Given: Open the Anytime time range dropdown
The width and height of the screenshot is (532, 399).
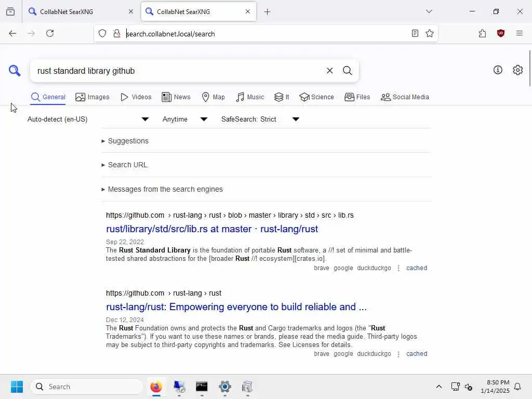Looking at the screenshot, I should [x=185, y=119].
